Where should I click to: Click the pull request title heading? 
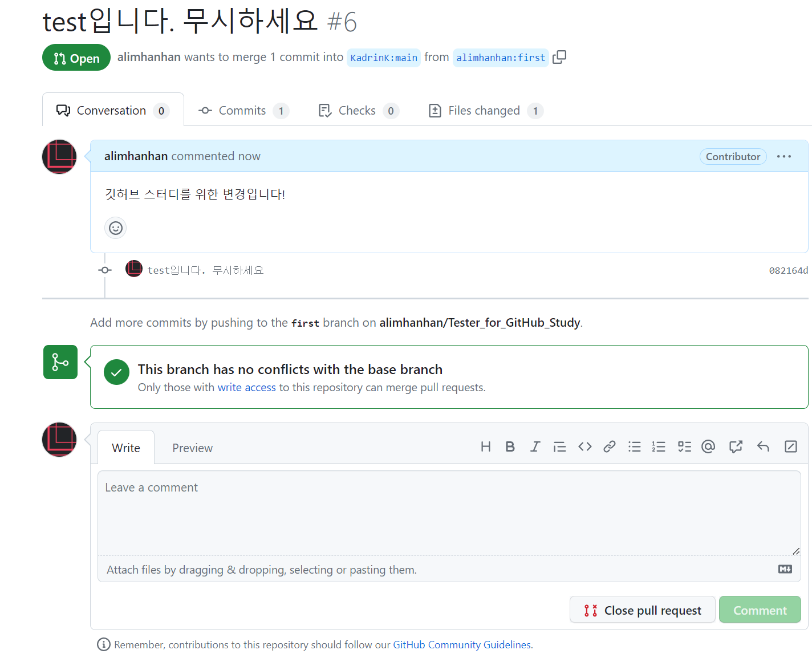(x=180, y=21)
